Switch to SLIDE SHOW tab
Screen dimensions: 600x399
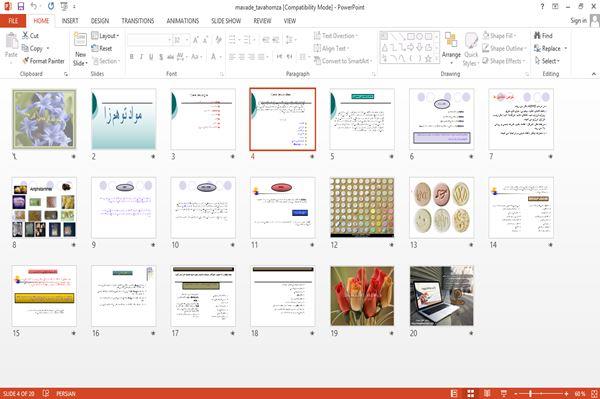click(x=226, y=21)
